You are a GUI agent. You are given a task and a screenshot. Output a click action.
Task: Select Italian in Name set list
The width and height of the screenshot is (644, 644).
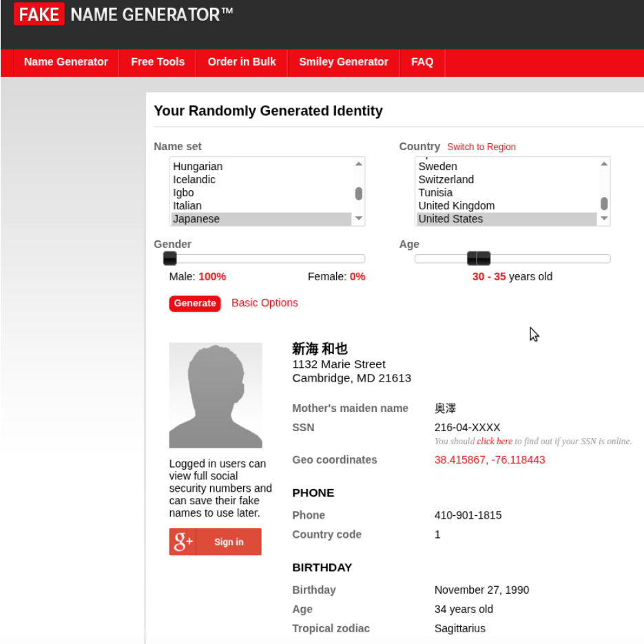(187, 206)
